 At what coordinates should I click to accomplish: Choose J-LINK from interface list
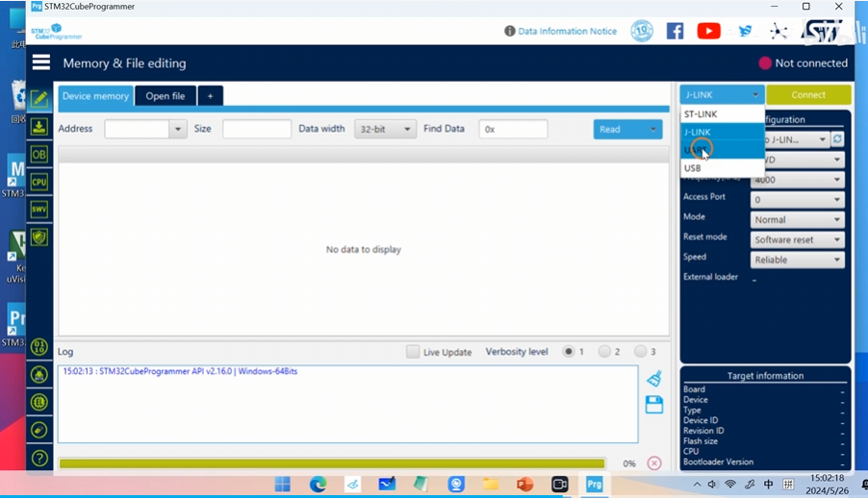pos(723,132)
